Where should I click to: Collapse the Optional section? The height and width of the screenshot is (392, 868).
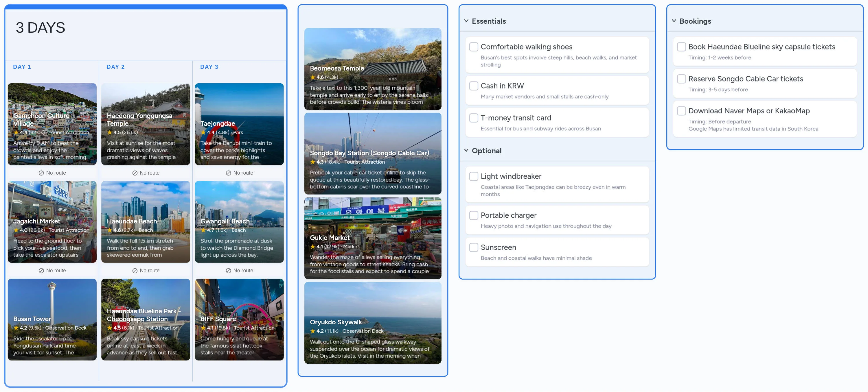(466, 150)
